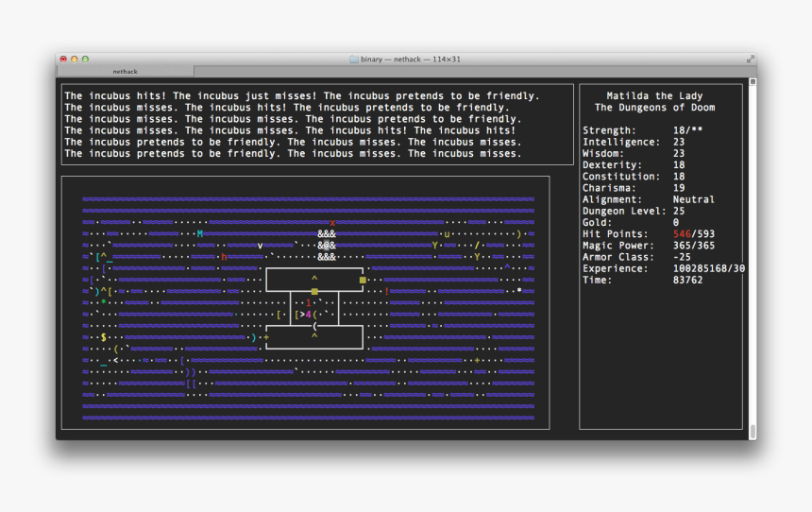Image resolution: width=812 pixels, height=512 pixels.
Task: Click the message line with 'just misses!'
Action: click(x=302, y=95)
